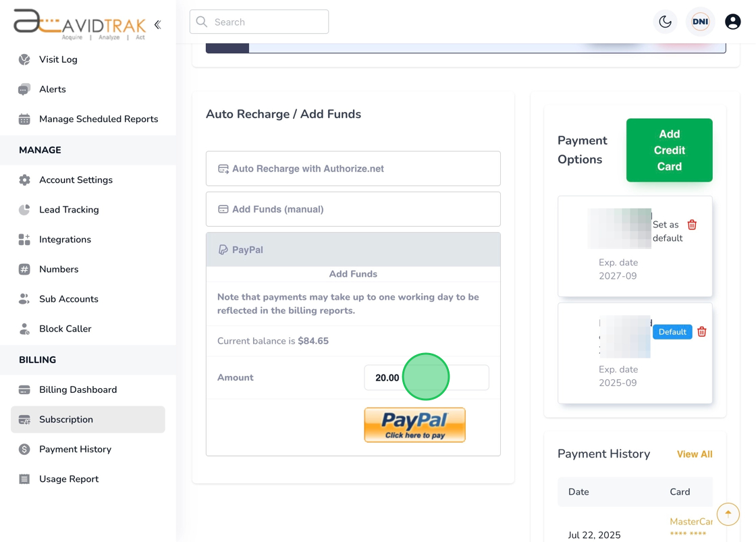Click the Billing Dashboard card icon
The image size is (756, 542).
[24, 389]
